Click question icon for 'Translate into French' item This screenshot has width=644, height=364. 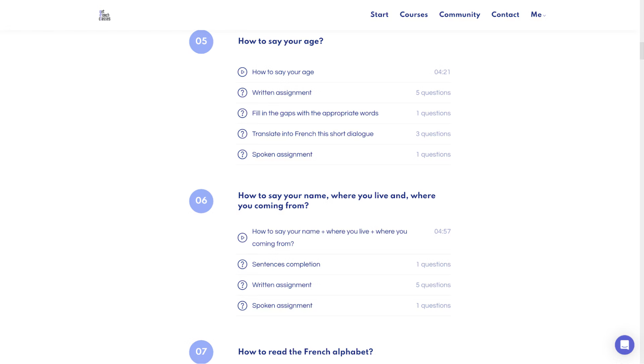[x=242, y=134]
